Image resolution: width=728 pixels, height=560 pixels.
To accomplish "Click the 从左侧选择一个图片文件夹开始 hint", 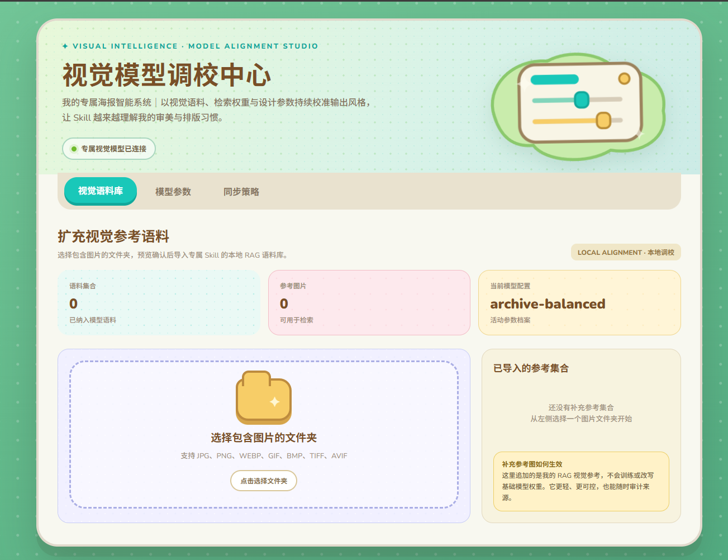I will click(x=581, y=419).
